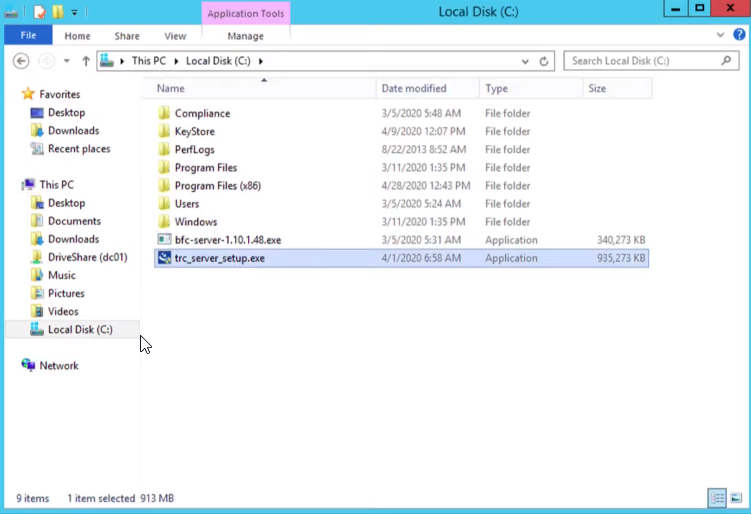Screen dimensions: 751x514
Task: Sort files by the Size column
Action: coord(597,89)
